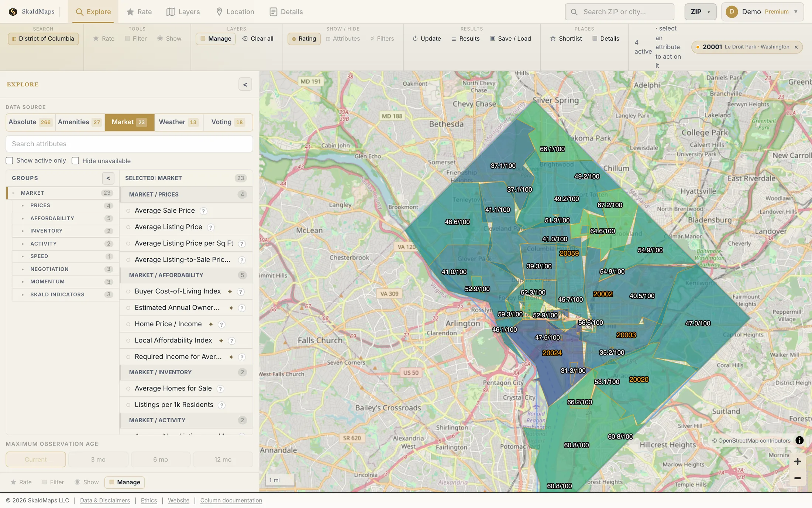The height and width of the screenshot is (508, 812).
Task: Select the Weather data source tab
Action: tap(178, 122)
